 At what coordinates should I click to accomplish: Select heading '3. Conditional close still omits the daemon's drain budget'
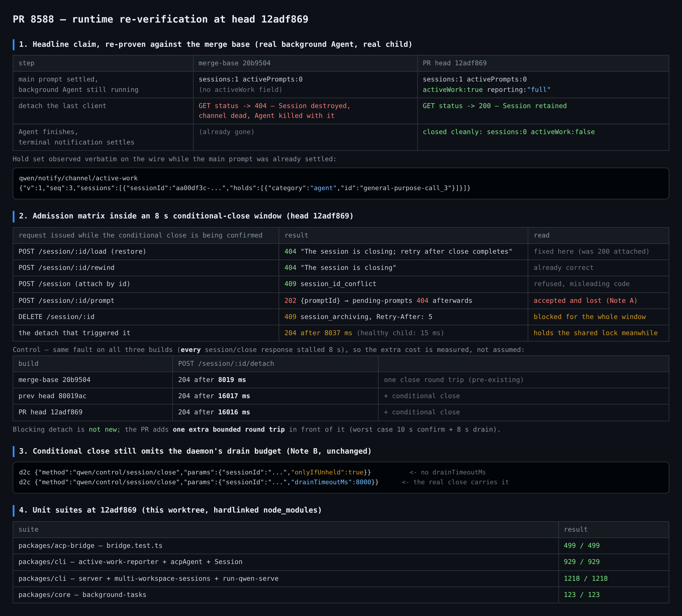[x=195, y=451]
